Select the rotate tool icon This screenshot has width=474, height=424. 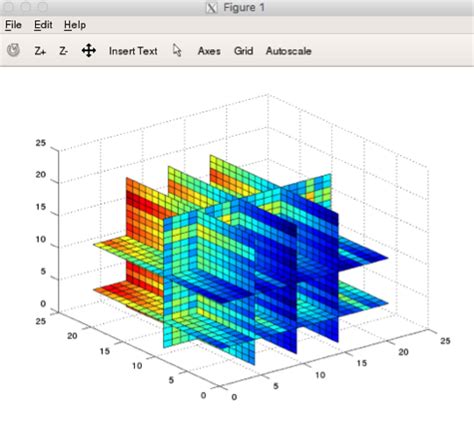point(13,50)
